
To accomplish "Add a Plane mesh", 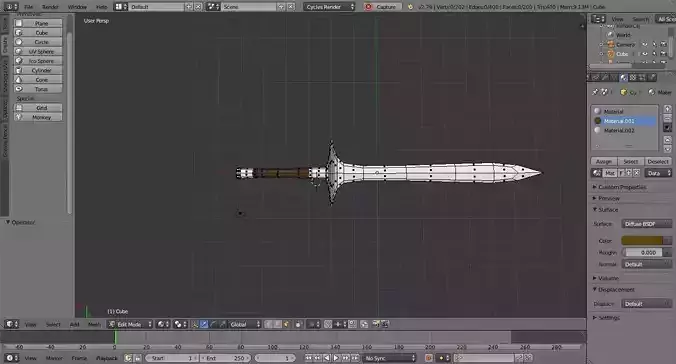I will pos(38,23).
